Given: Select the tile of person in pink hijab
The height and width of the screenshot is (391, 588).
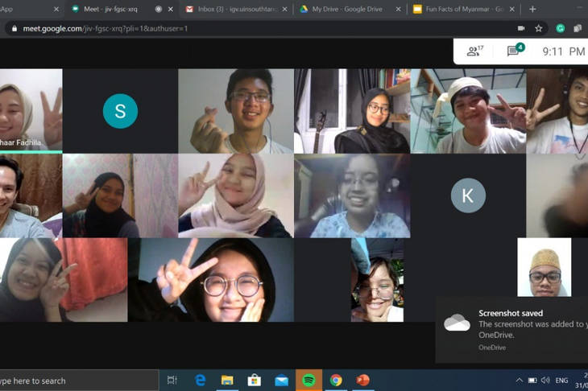Looking at the screenshot, I should [x=236, y=195].
